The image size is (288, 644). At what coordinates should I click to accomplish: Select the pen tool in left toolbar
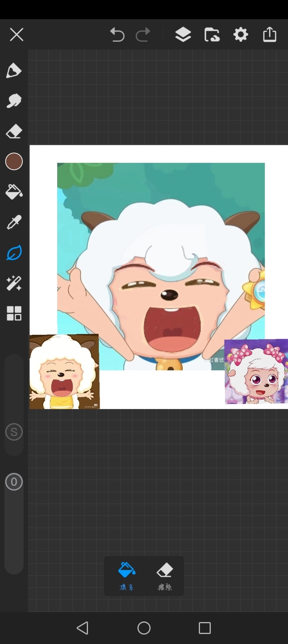coord(14,71)
